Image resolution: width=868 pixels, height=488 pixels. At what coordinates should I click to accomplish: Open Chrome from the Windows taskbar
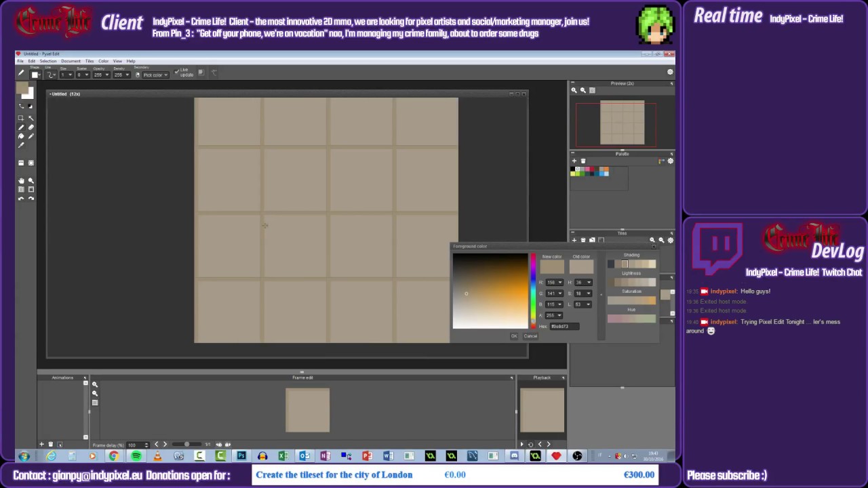point(113,456)
